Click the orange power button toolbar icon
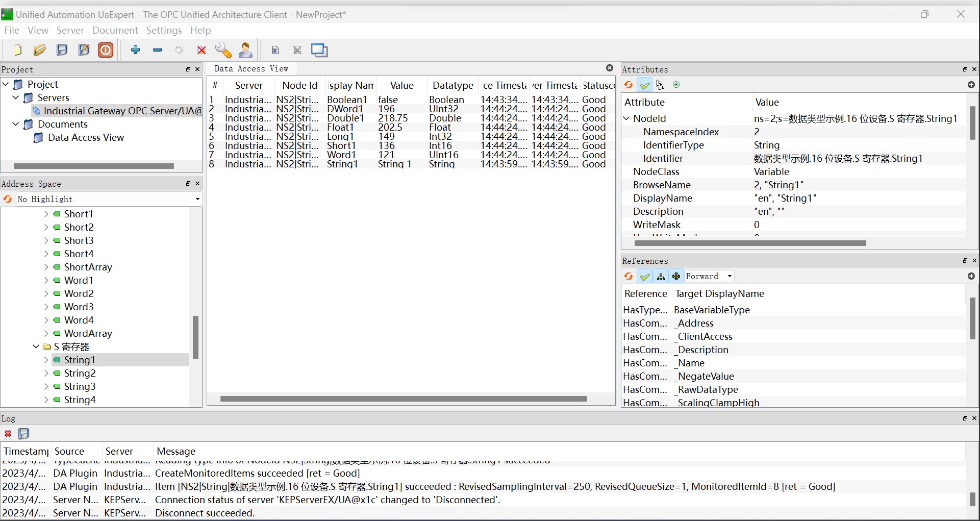 tap(106, 50)
